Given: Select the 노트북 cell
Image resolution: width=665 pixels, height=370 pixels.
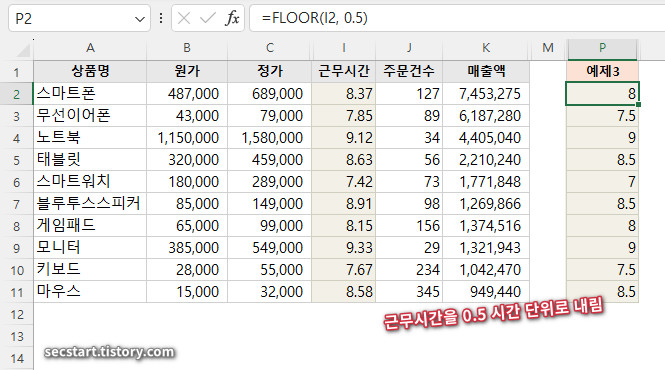Looking at the screenshot, I should coord(90,137).
